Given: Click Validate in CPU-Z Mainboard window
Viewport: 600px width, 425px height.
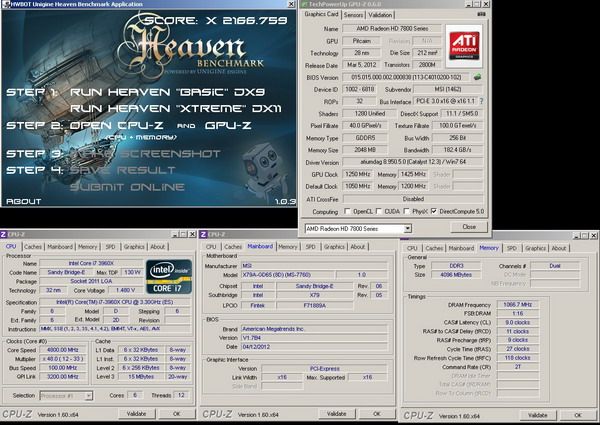Looking at the screenshot, I should (x=337, y=414).
